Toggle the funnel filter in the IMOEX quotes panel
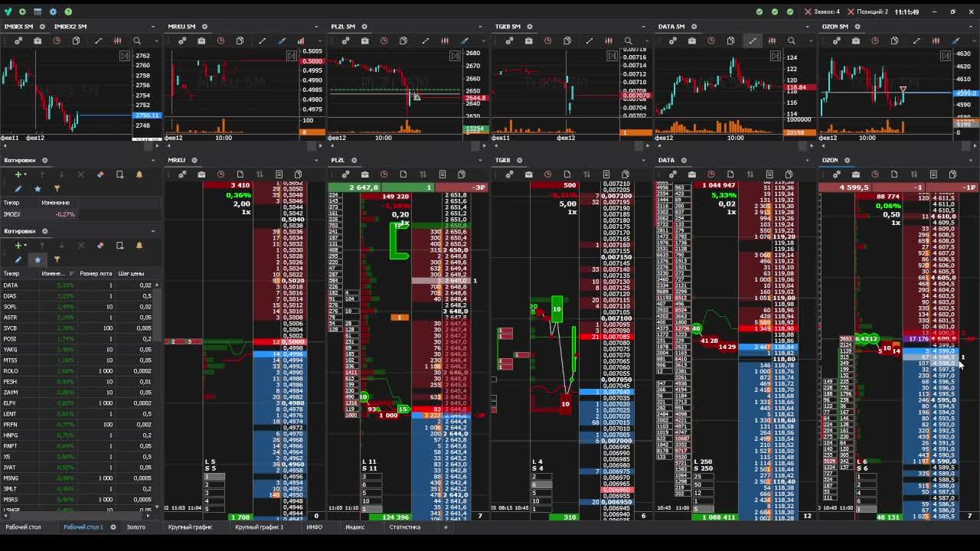980x551 pixels. [x=57, y=188]
